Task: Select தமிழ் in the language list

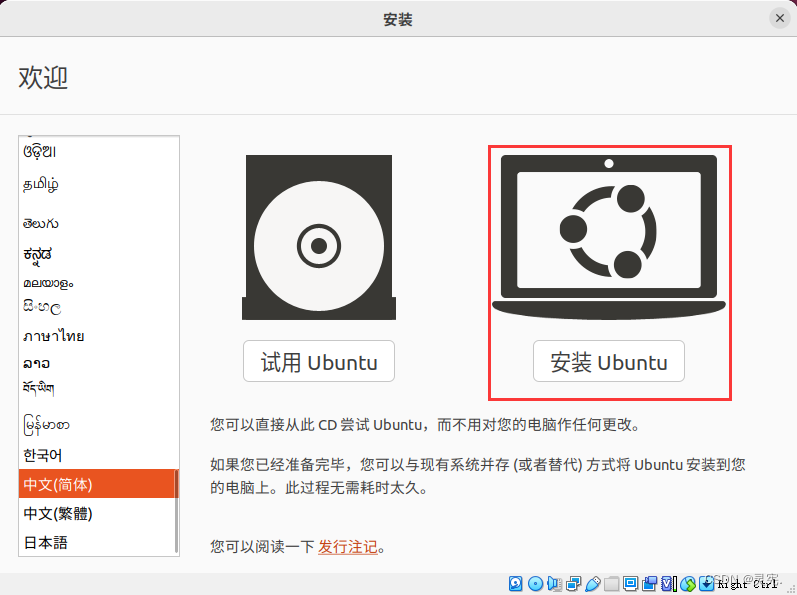Action: click(x=97, y=184)
